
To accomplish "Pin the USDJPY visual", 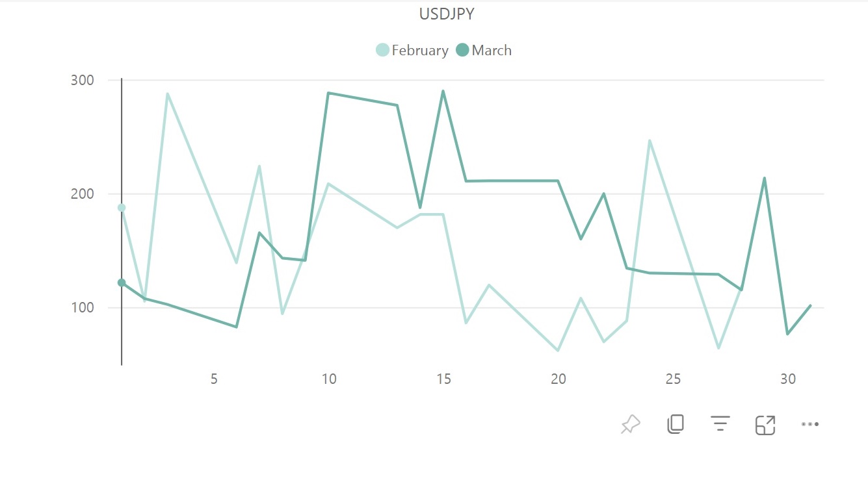I will click(630, 425).
